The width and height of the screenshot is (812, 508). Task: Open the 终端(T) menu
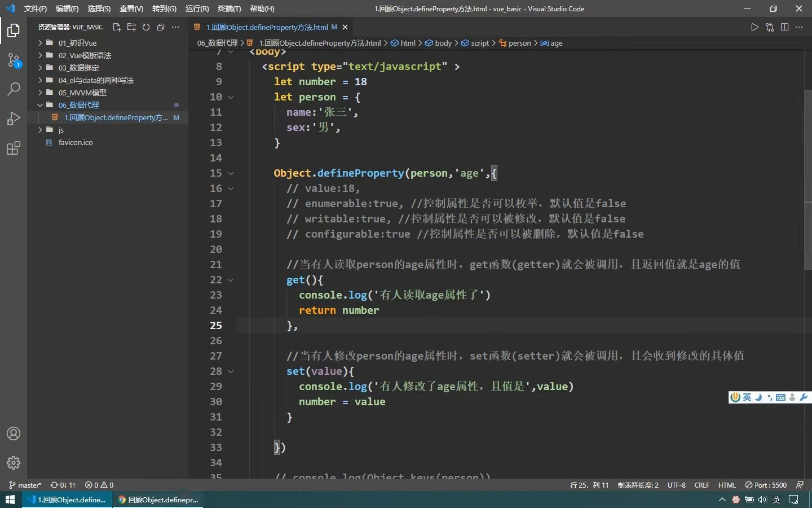(229, 8)
